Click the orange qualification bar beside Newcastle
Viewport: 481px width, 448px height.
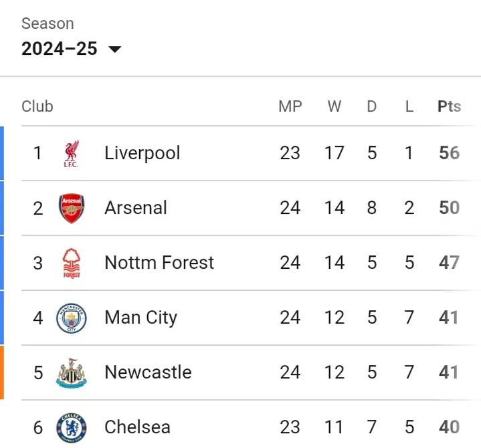coord(2,372)
